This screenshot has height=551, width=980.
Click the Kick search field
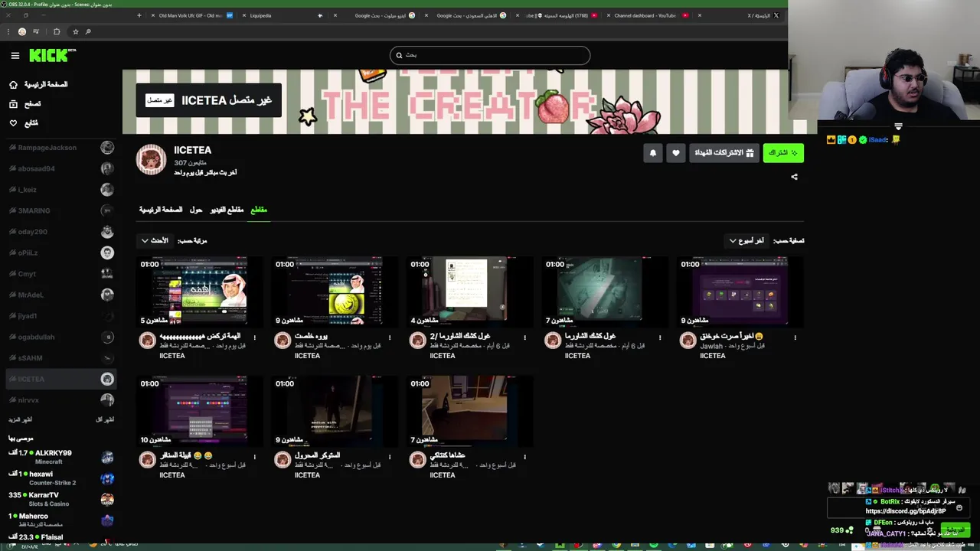tap(490, 55)
